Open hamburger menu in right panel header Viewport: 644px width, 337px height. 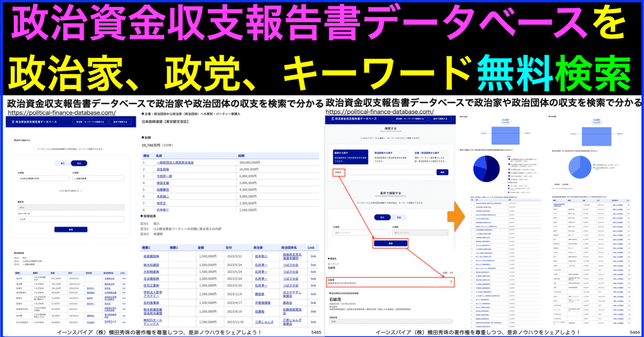click(x=332, y=119)
